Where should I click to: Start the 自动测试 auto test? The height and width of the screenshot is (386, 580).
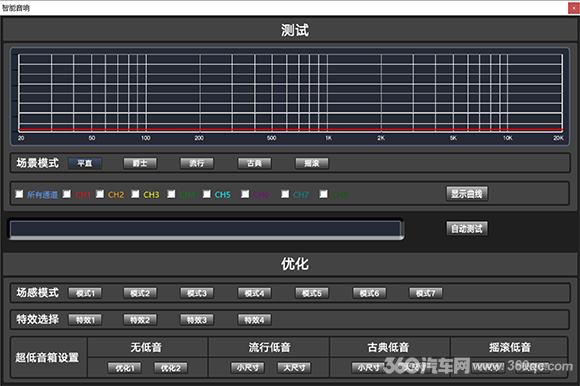click(467, 228)
